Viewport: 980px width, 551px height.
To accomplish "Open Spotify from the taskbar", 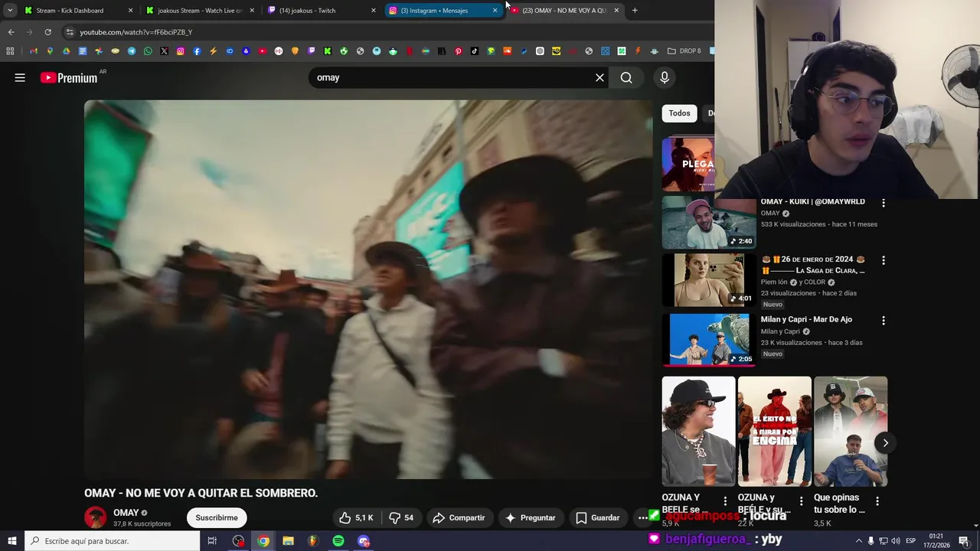I will (338, 541).
